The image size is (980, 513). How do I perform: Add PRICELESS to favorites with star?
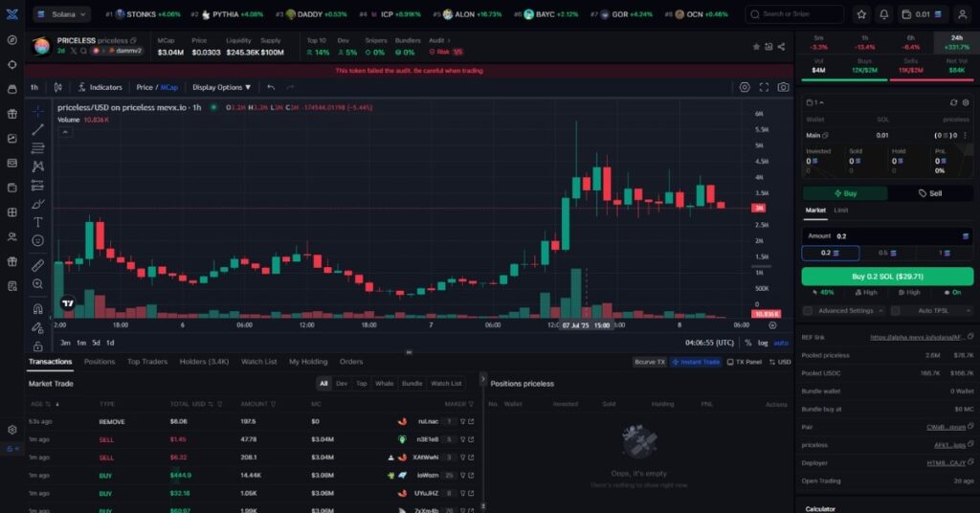756,47
